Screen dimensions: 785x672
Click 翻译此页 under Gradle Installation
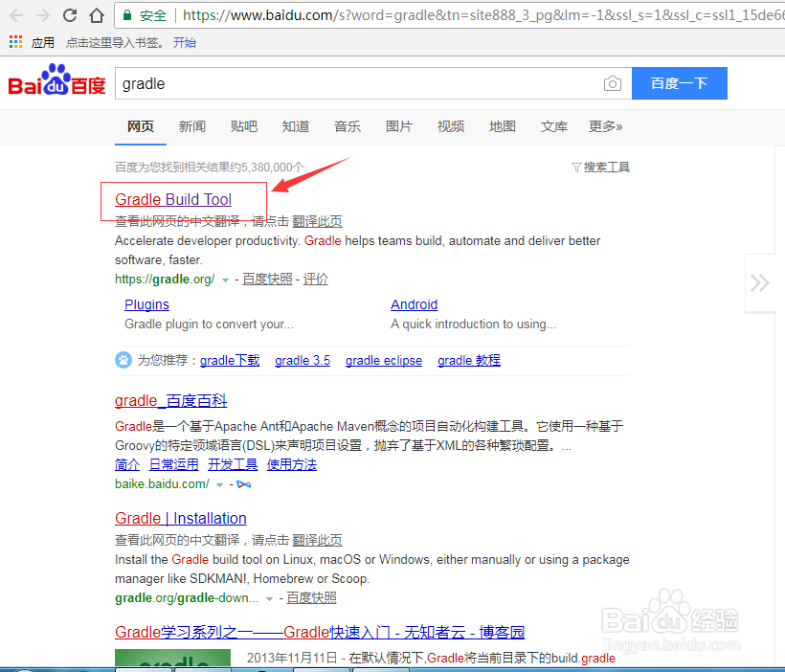tap(317, 540)
